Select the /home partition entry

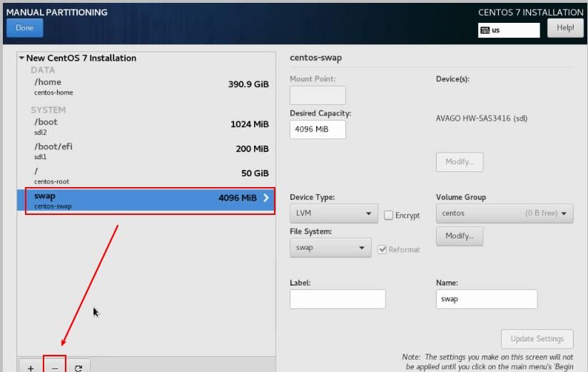click(x=146, y=86)
